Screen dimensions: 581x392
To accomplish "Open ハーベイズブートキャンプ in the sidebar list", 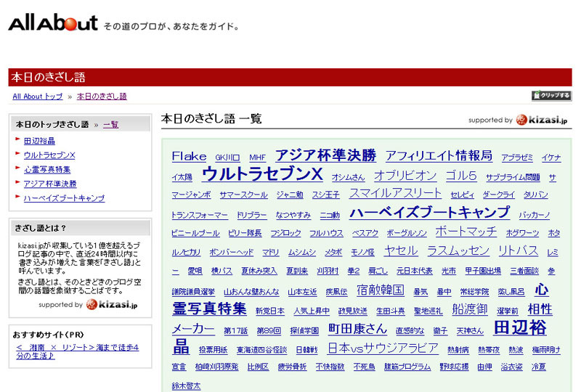I will [64, 198].
